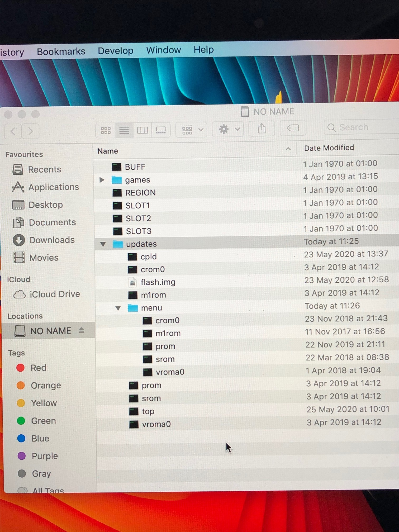Select the Orange tag
The height and width of the screenshot is (532, 399).
(x=39, y=386)
